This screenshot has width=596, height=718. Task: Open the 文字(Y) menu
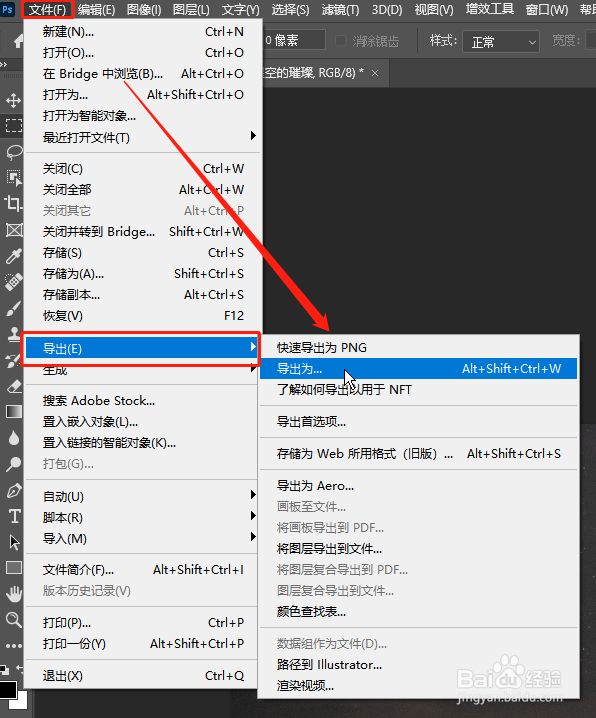[240, 9]
